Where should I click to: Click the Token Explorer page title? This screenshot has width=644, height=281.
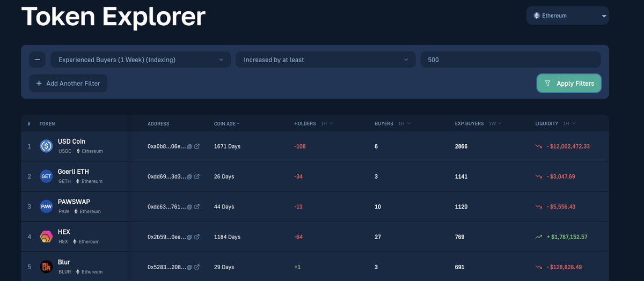click(x=113, y=16)
